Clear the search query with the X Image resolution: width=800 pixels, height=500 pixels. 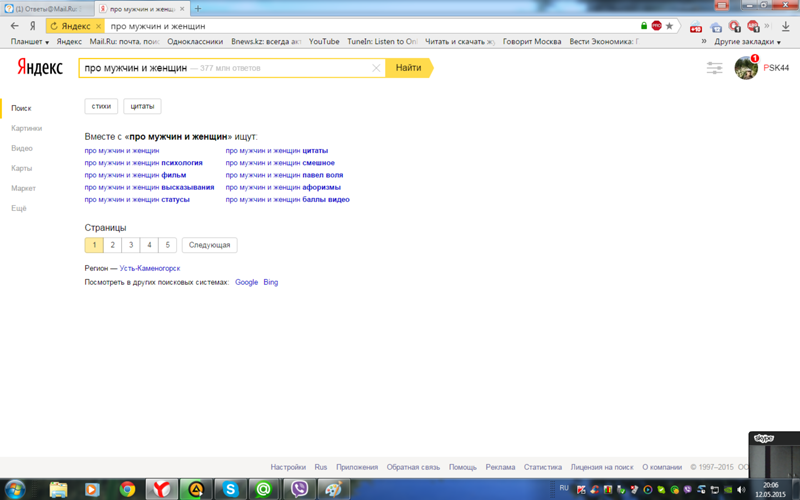(x=376, y=68)
